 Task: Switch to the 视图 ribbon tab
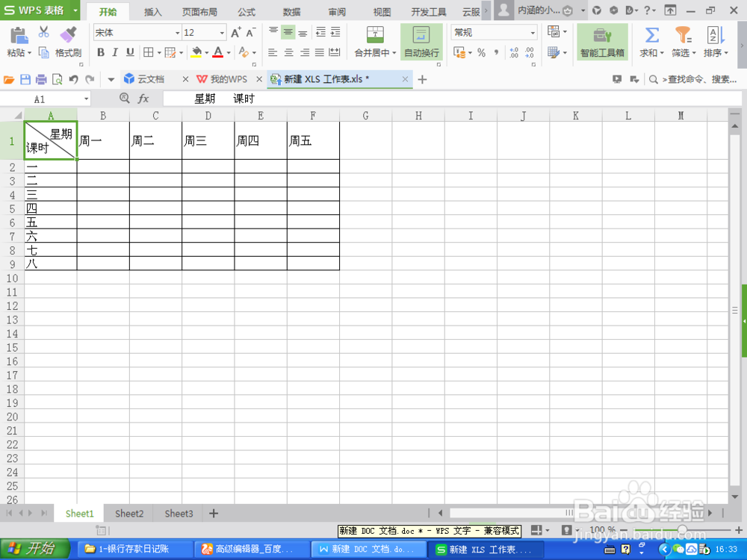click(x=382, y=12)
